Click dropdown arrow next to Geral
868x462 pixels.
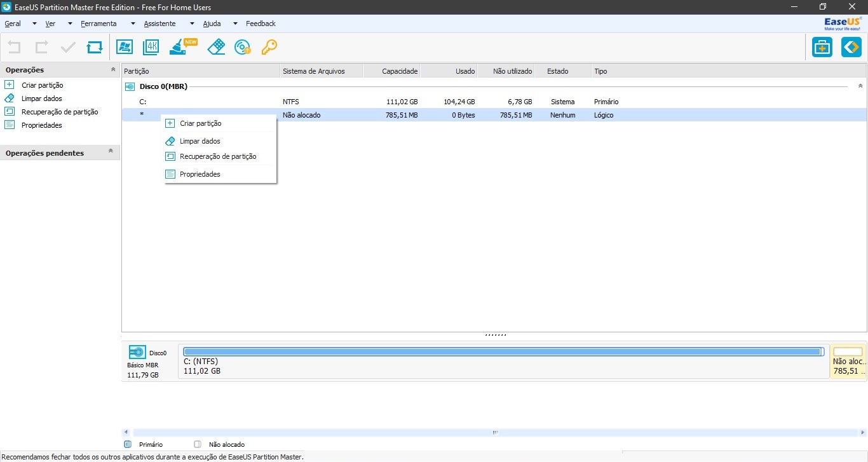[x=34, y=24]
